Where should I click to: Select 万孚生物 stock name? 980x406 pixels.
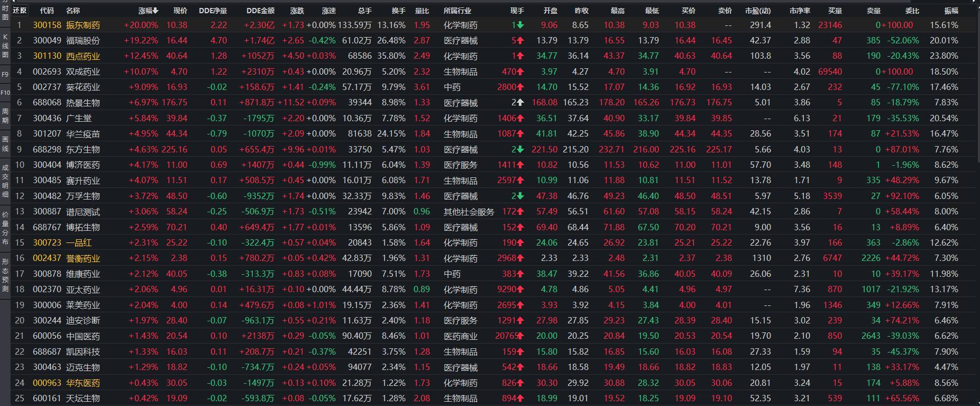point(83,196)
